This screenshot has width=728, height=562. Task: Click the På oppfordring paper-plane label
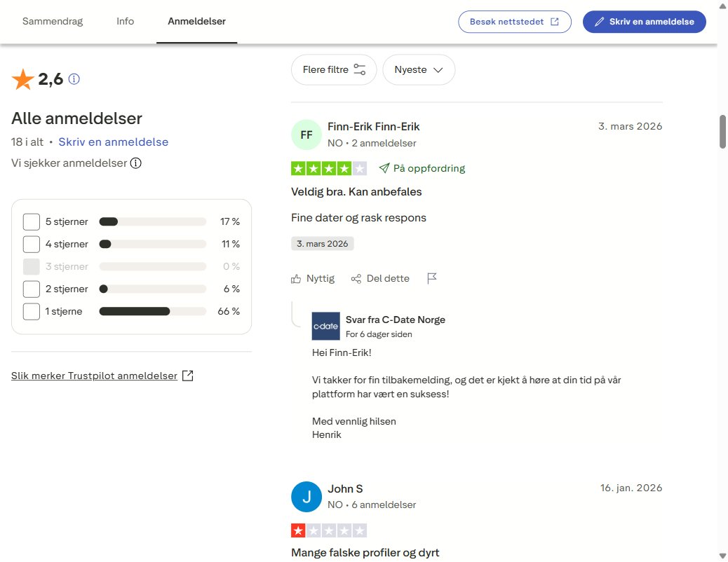422,168
